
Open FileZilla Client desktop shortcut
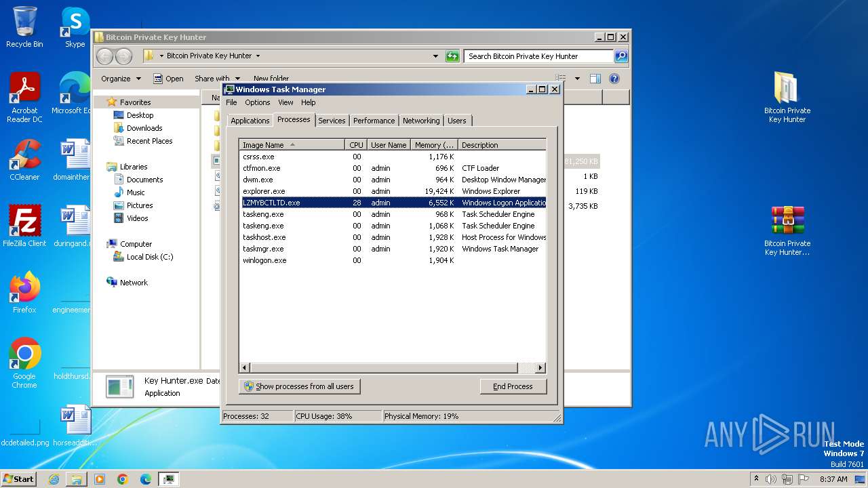pos(24,226)
